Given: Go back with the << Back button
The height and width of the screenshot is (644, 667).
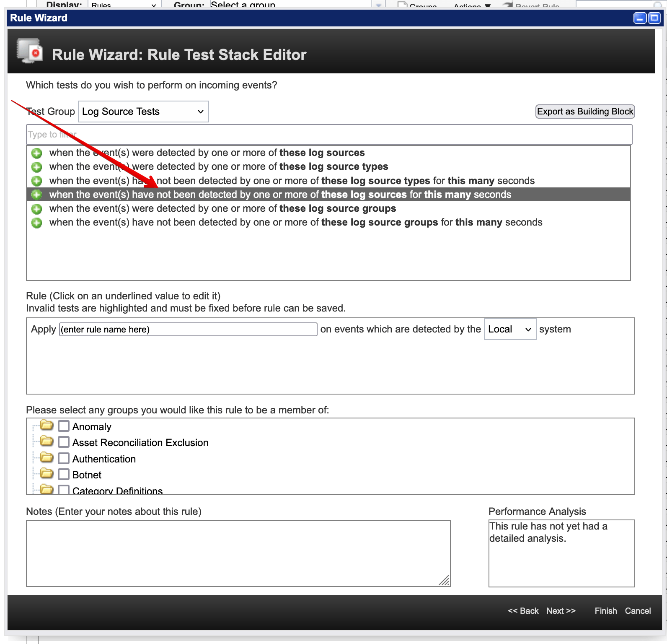Looking at the screenshot, I should pyautogui.click(x=523, y=611).
